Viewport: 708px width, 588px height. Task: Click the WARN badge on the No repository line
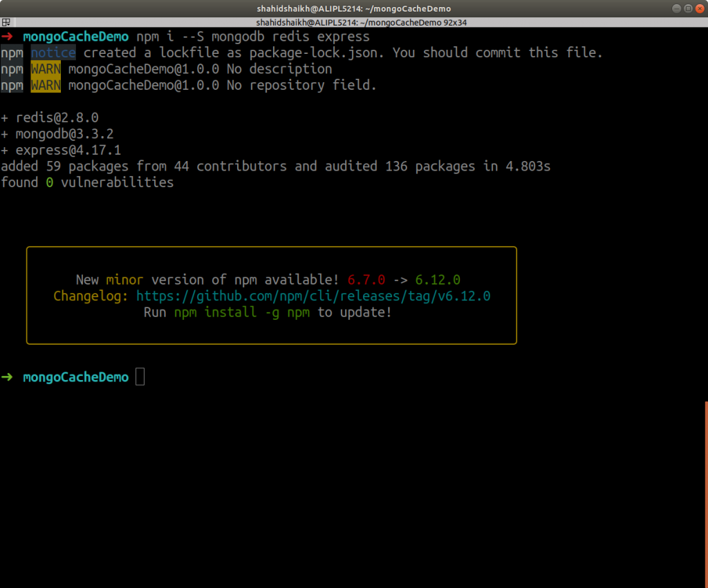pyautogui.click(x=45, y=85)
